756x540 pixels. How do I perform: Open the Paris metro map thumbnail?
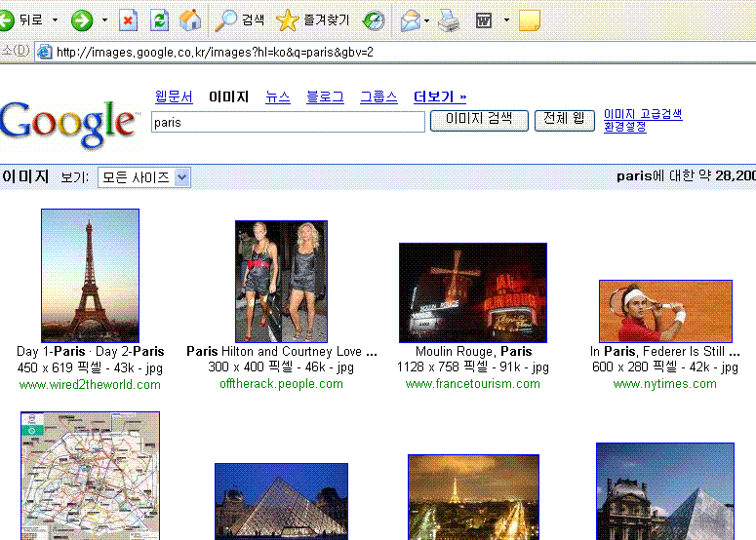click(90, 476)
